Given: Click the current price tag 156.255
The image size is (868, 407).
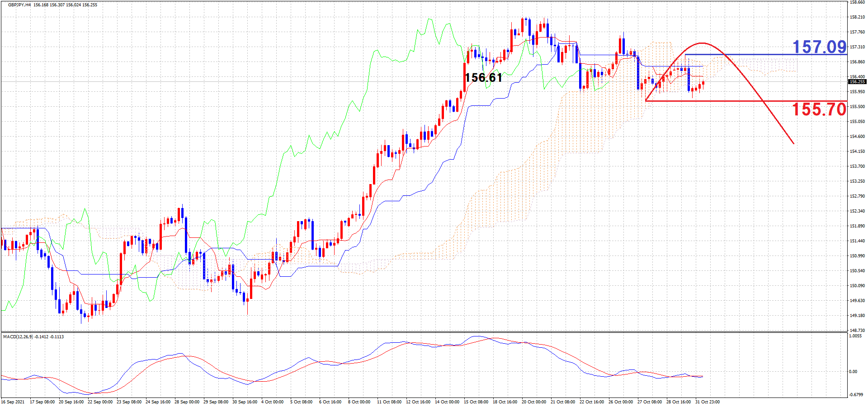Looking at the screenshot, I should point(857,82).
